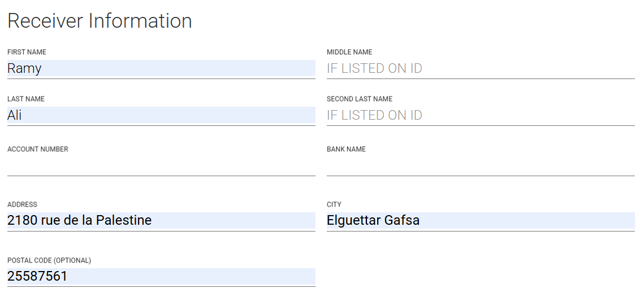Image resolution: width=644 pixels, height=297 pixels.
Task: Click the Address field with rue de la Palestine
Action: (161, 220)
